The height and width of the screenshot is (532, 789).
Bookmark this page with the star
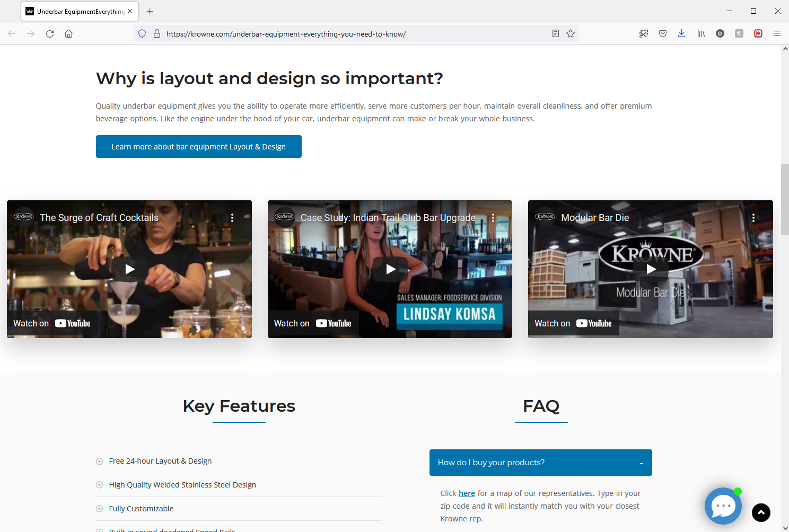571,34
